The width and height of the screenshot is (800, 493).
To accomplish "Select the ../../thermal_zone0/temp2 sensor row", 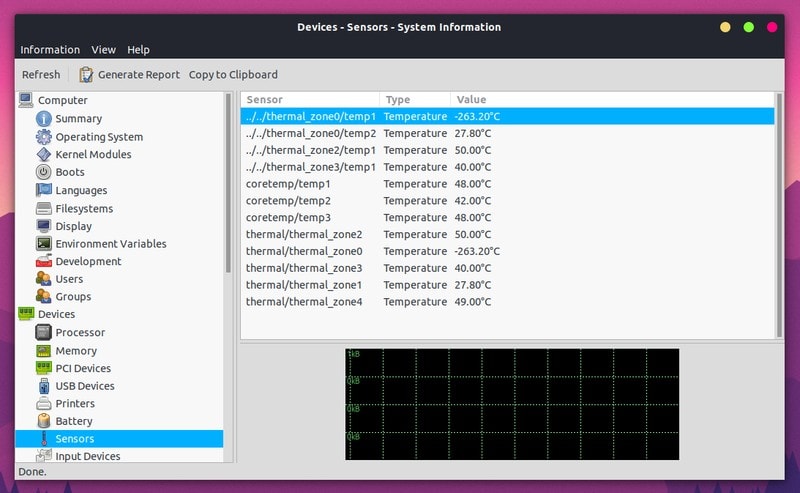I will pos(507,133).
